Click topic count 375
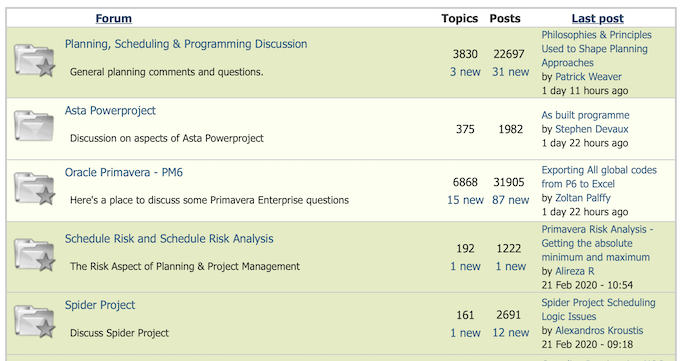The image size is (680, 361). click(465, 129)
